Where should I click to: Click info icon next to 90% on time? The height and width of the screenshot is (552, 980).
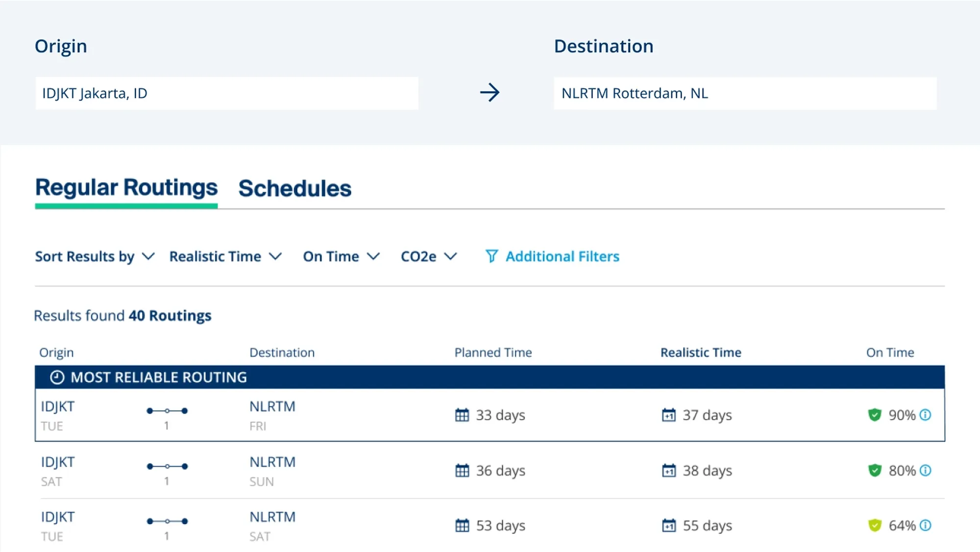(925, 415)
